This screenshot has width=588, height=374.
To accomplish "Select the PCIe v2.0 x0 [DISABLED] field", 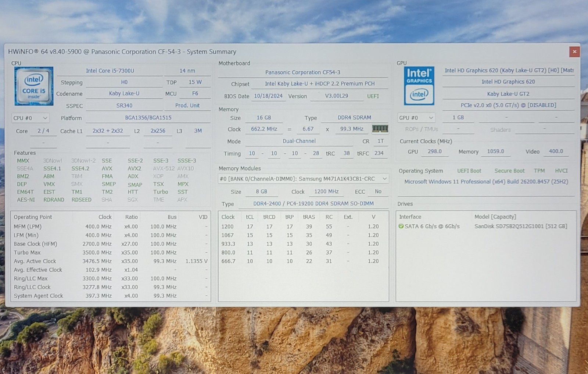I will tap(508, 105).
